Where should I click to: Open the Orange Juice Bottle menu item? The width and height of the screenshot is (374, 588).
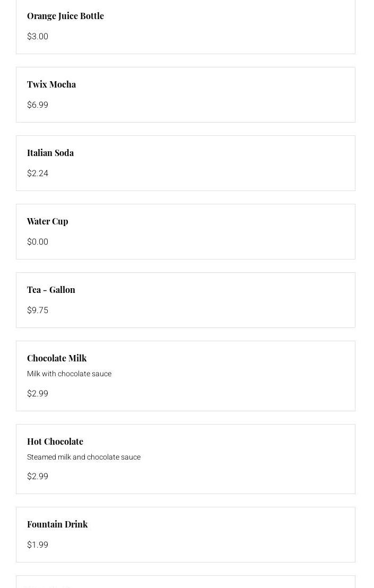click(65, 16)
